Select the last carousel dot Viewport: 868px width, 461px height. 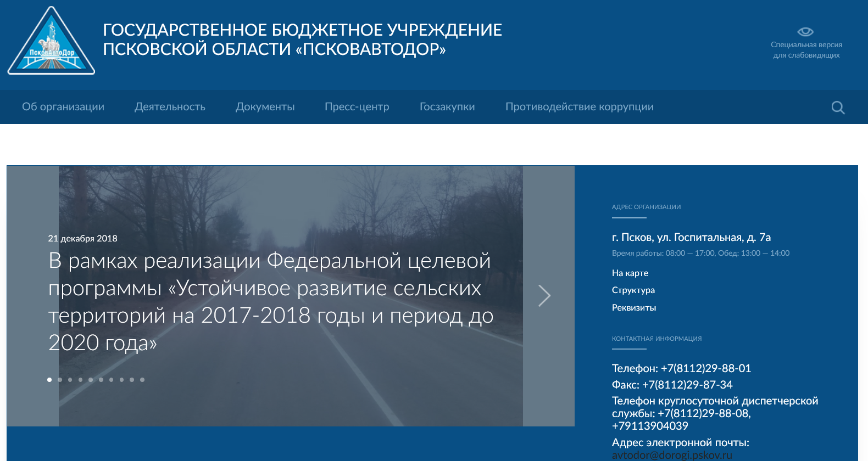(142, 380)
